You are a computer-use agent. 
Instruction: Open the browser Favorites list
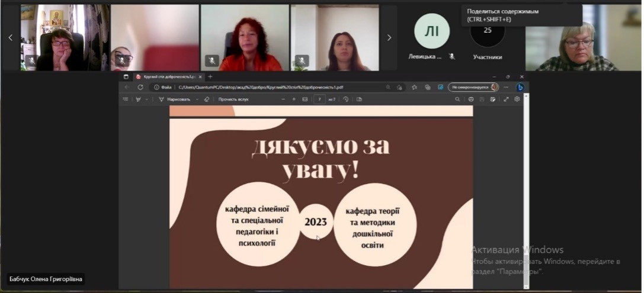[x=414, y=87]
